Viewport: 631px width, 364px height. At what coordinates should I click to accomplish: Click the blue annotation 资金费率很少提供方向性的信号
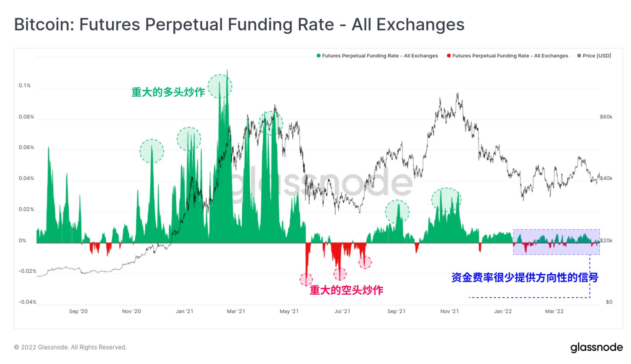pos(525,278)
